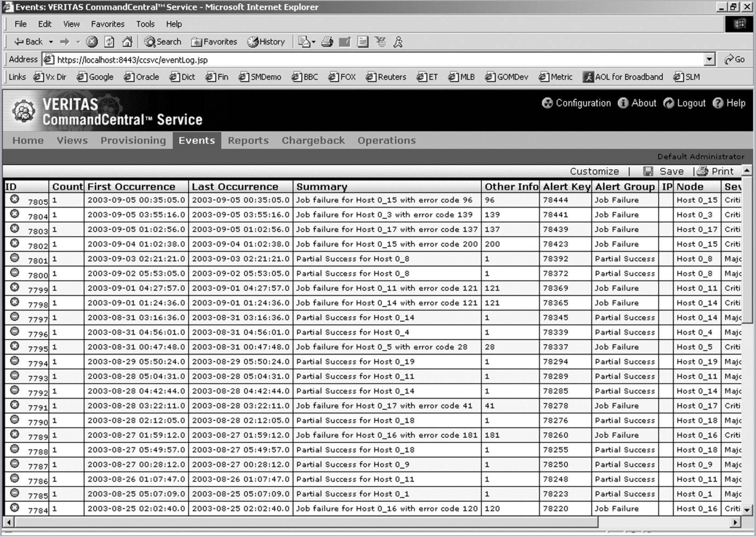Click the Go button
The image size is (756, 537).
734,59
